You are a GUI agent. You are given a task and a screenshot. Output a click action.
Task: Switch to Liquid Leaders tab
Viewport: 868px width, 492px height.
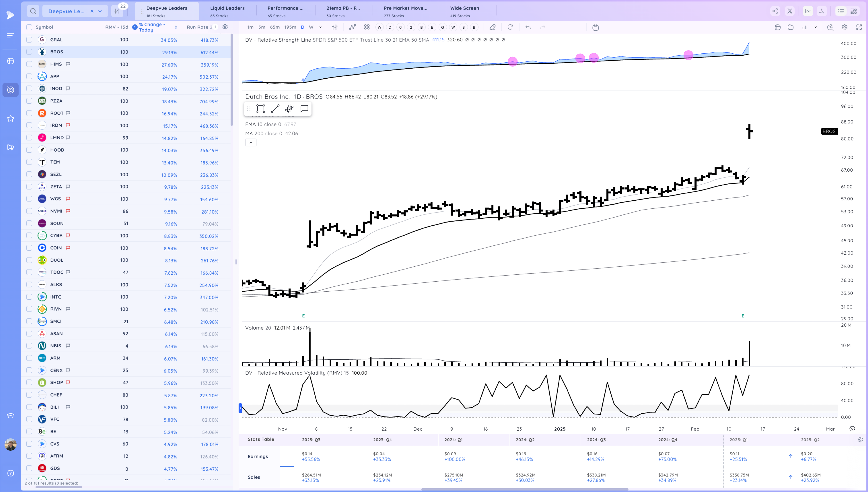(x=227, y=11)
